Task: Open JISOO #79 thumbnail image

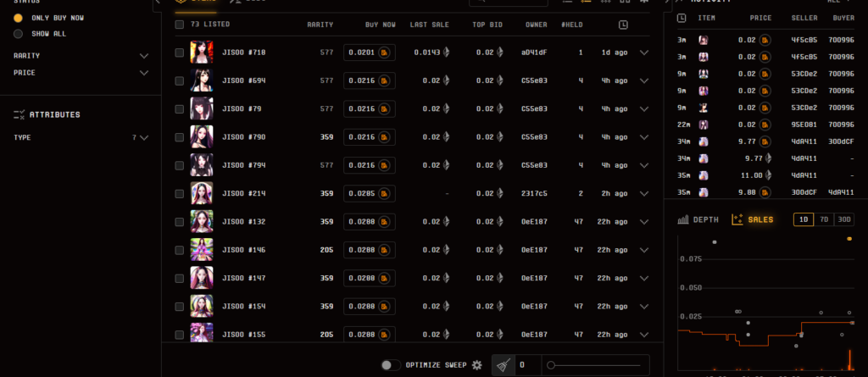Action: click(202, 109)
